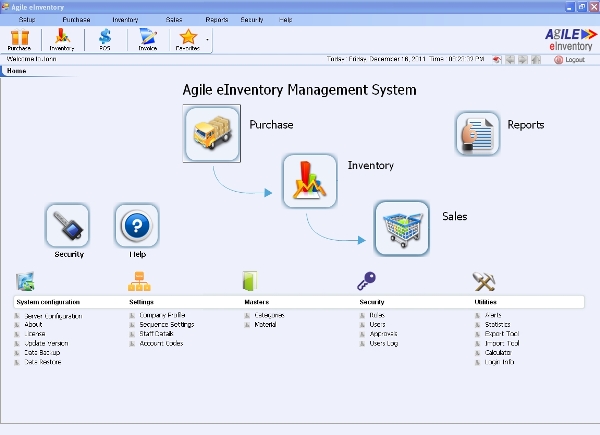Open Material under Masters
This screenshot has width=600, height=435.
point(265,324)
